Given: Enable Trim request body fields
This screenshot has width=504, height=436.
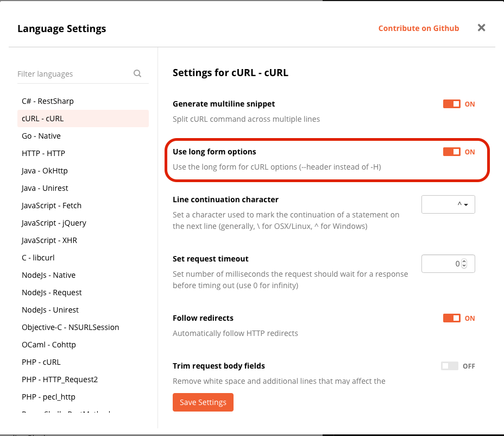Looking at the screenshot, I should tap(450, 366).
